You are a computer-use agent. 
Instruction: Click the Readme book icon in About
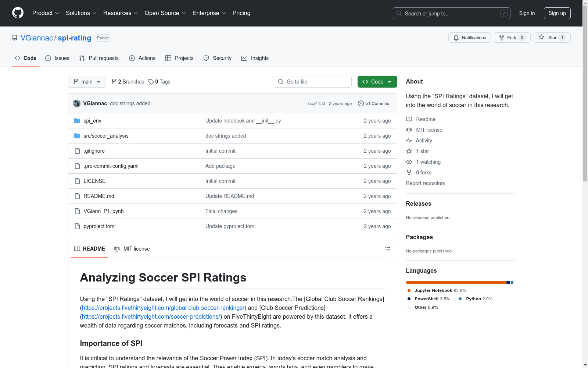(409, 119)
